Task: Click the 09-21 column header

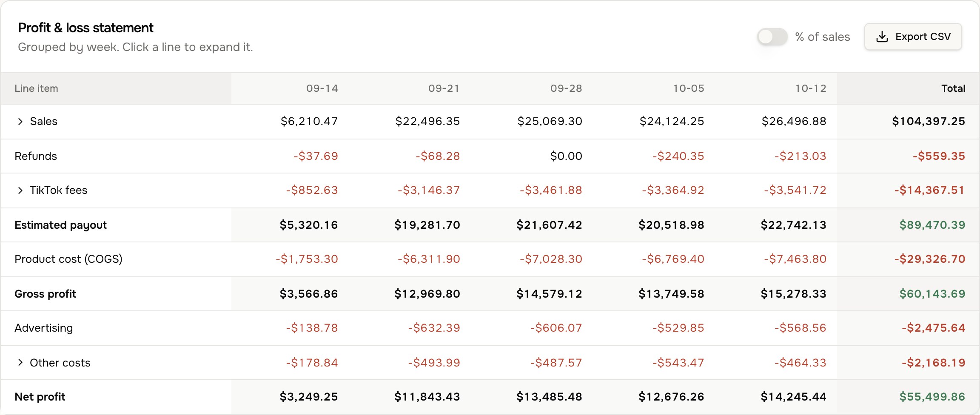Action: (444, 88)
